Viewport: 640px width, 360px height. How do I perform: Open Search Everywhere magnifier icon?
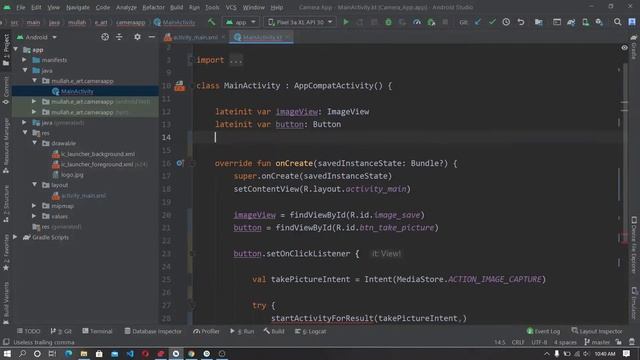(618, 22)
